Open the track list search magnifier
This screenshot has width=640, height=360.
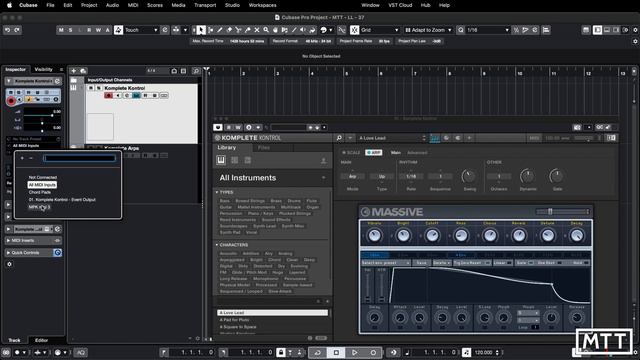(196, 71)
